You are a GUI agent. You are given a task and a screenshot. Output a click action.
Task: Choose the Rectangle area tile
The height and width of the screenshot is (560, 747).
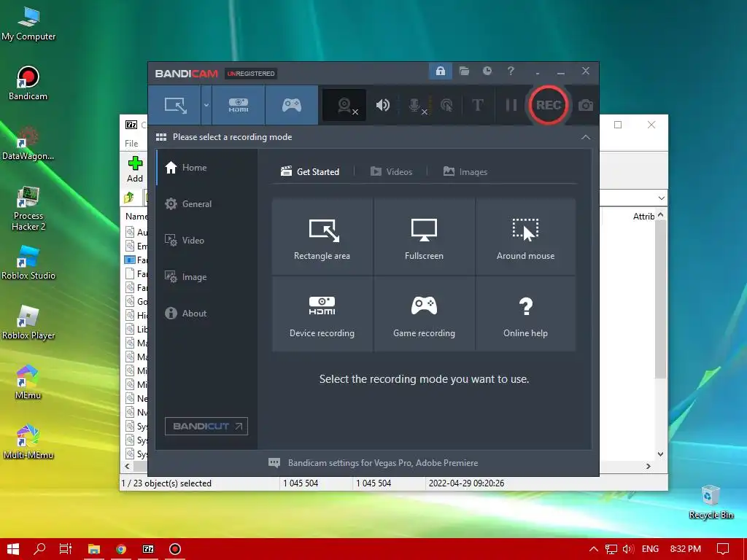pyautogui.click(x=322, y=237)
